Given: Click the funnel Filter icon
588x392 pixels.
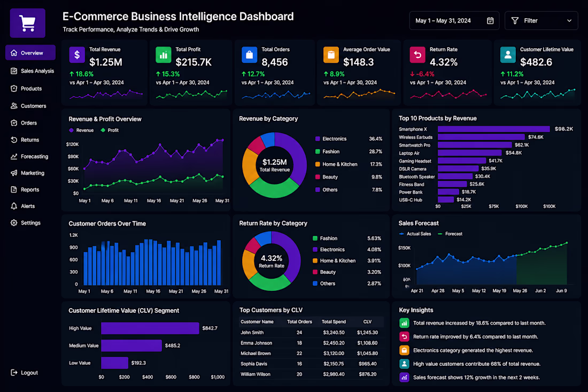Looking at the screenshot, I should point(515,21).
